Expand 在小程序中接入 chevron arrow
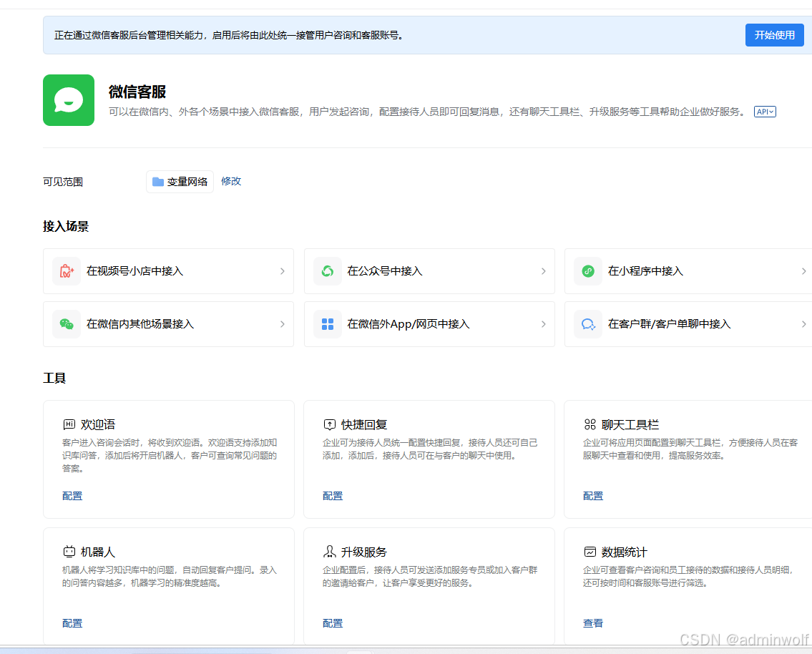Image resolution: width=812 pixels, height=654 pixels. [803, 270]
